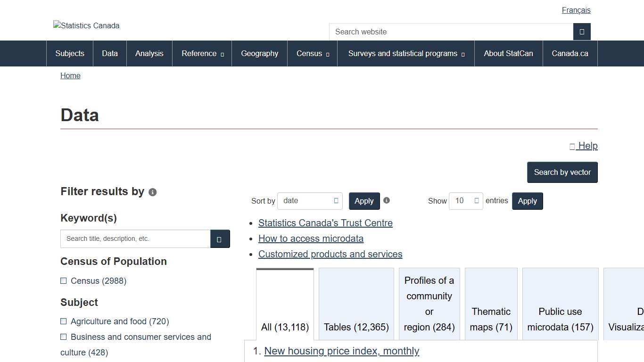Image resolution: width=644 pixels, height=362 pixels.
Task: Open the Help link with icon
Action: tap(583, 146)
